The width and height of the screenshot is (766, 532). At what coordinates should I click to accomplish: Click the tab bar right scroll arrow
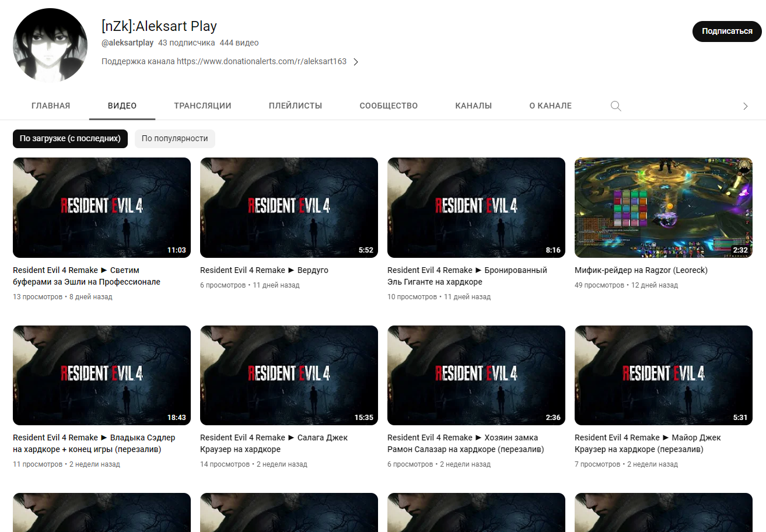pos(745,106)
